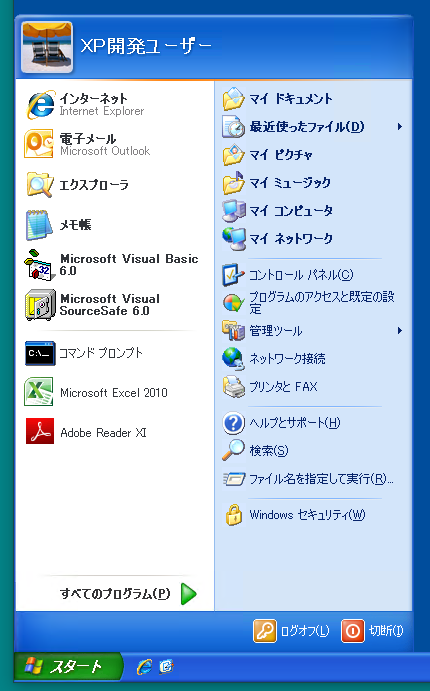Select ファイル名を指定して実行(R)... label

[321, 479]
